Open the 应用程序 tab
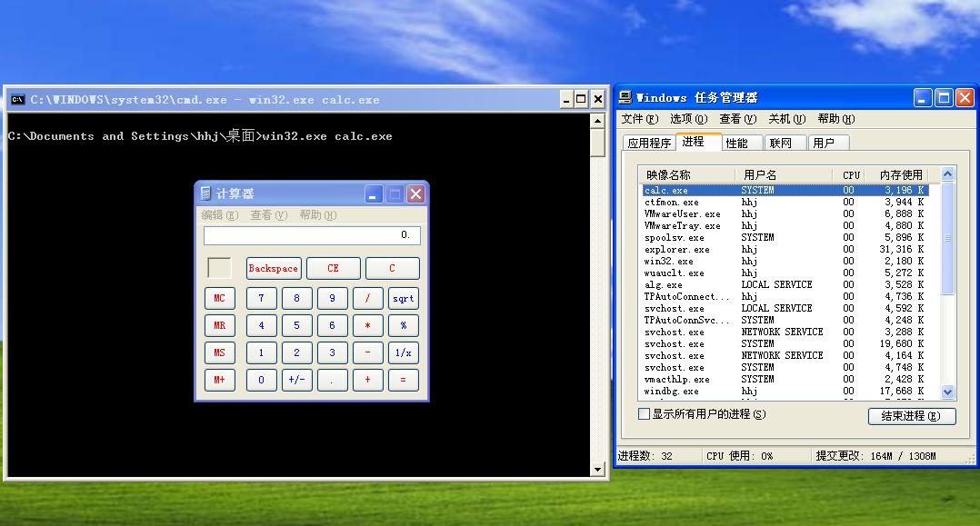This screenshot has height=526, width=980. tap(649, 143)
